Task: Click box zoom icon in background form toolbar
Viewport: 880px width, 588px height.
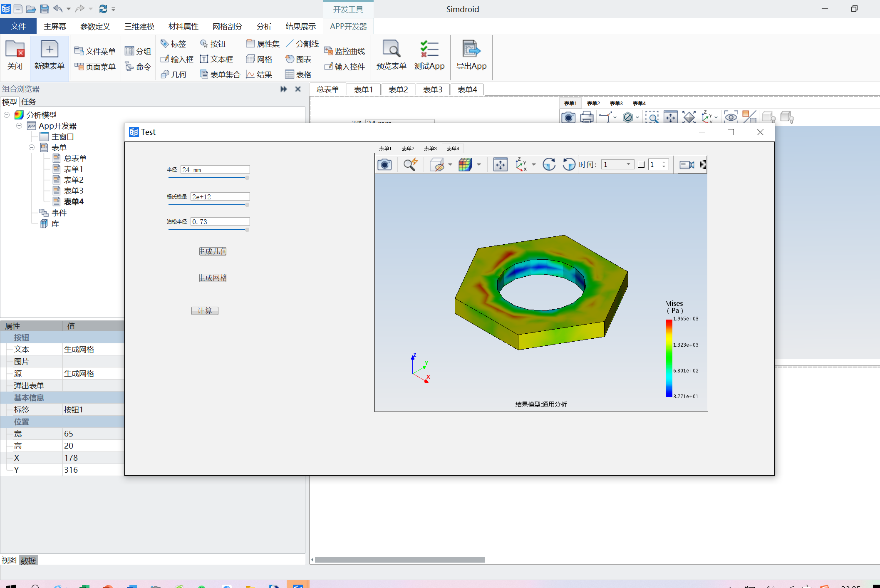Action: tap(652, 117)
